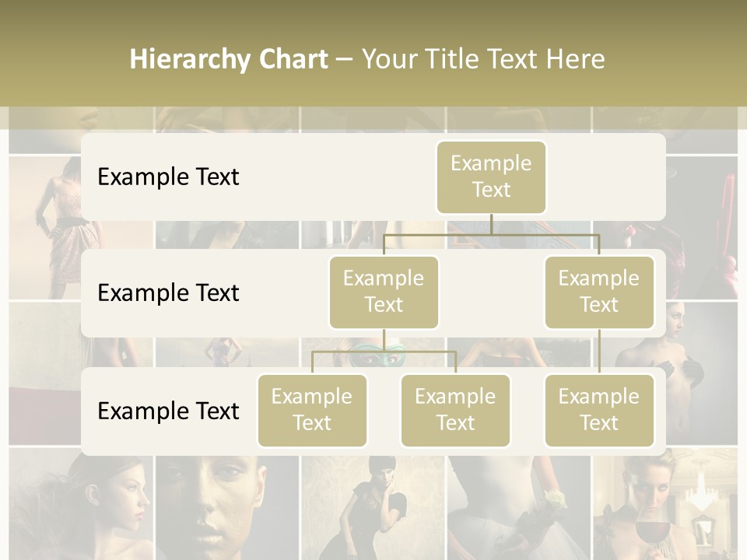Viewport: 747px width, 560px height.
Task: Click the first row's "Example Text" label
Action: click(168, 177)
